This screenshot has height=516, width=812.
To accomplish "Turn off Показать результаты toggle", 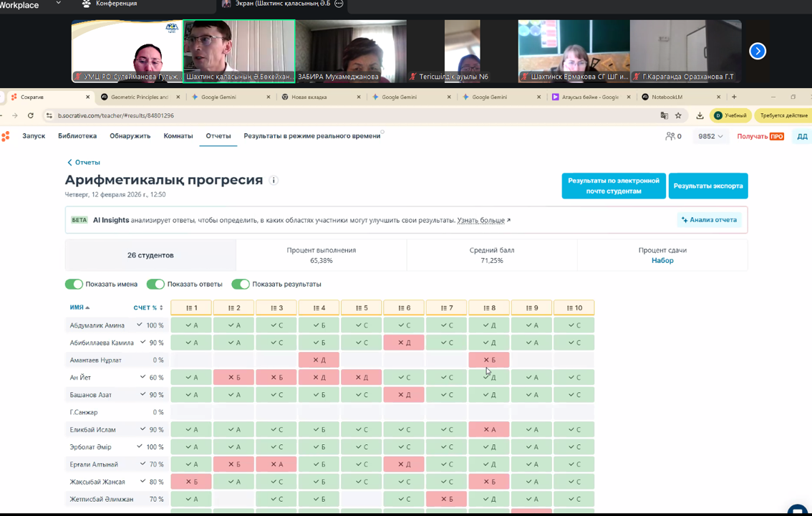I will click(x=240, y=285).
